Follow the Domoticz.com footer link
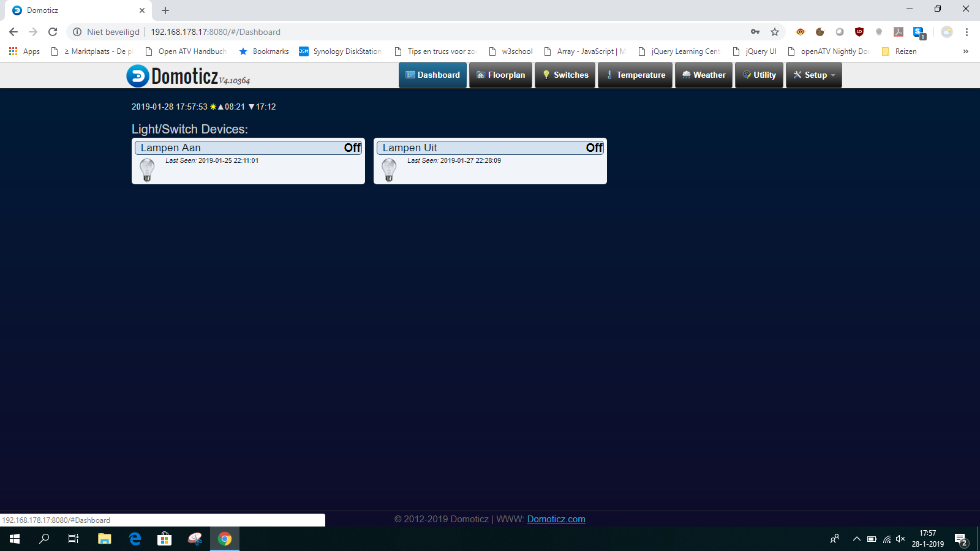Image resolution: width=980 pixels, height=551 pixels. (x=556, y=519)
